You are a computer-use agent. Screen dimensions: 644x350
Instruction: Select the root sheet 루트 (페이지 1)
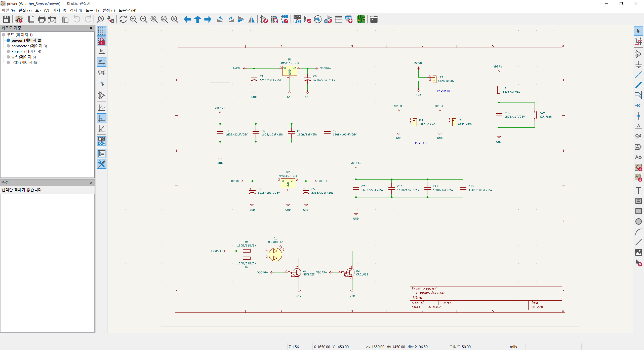point(20,35)
